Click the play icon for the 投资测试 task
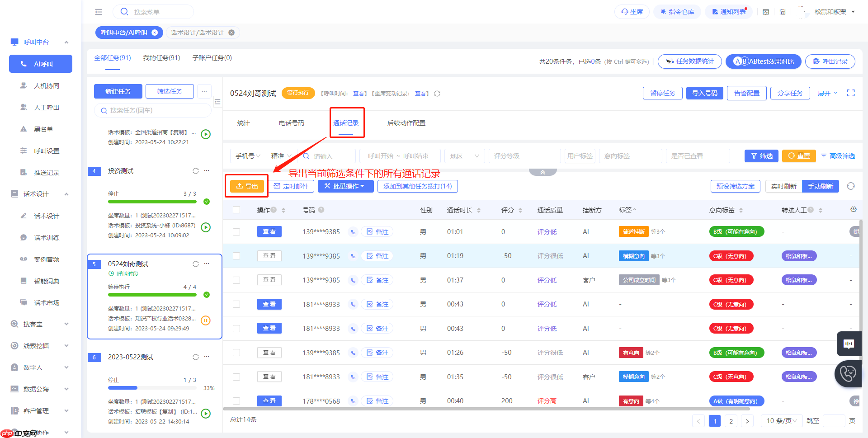This screenshot has height=438, width=868. click(x=206, y=227)
